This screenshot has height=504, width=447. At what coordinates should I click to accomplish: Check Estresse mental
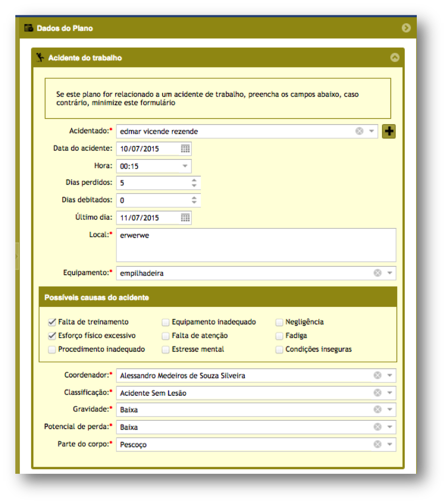[165, 349]
